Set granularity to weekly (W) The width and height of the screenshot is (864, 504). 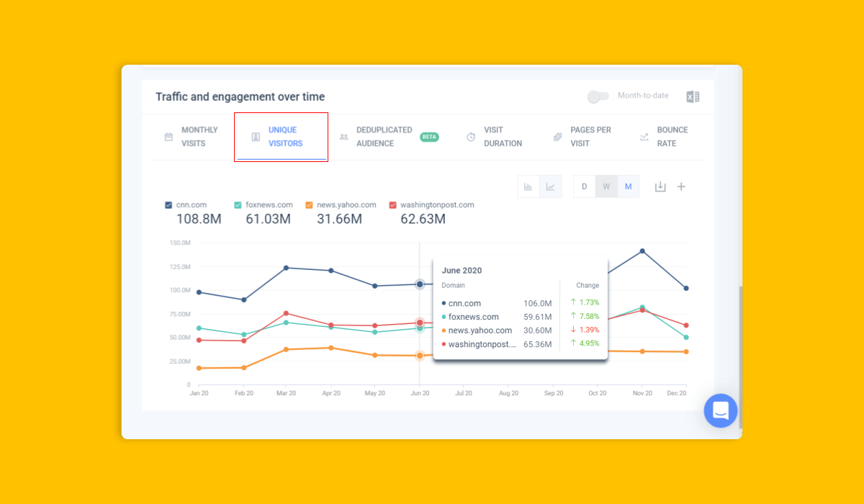click(606, 186)
